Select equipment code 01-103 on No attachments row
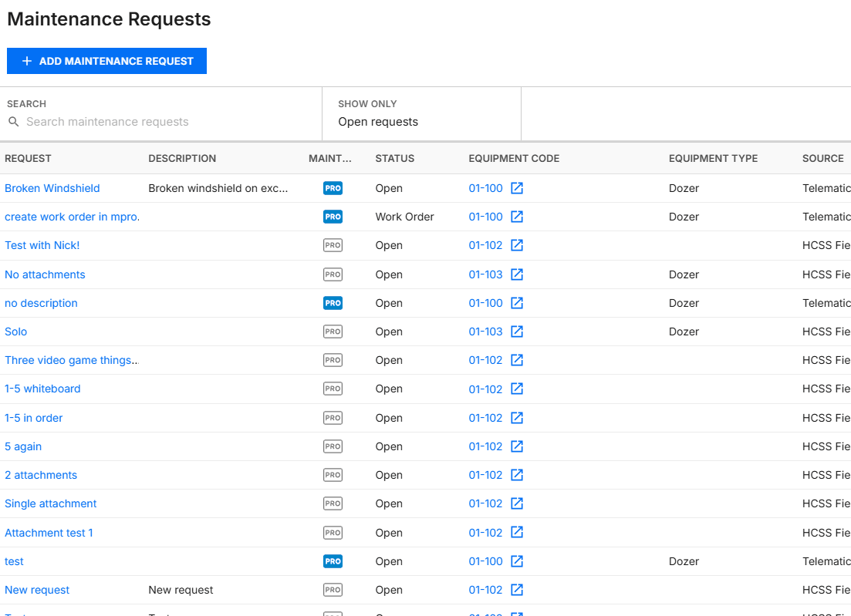The image size is (851, 616). pyautogui.click(x=484, y=274)
